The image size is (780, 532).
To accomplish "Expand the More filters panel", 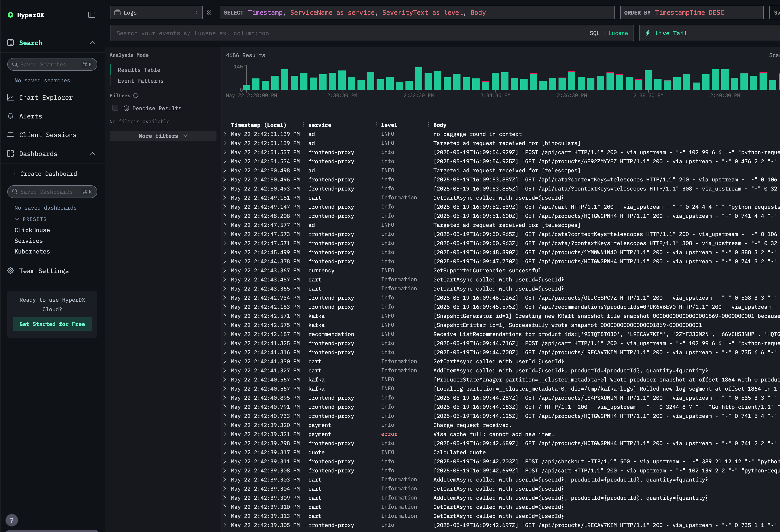I will click(x=162, y=136).
